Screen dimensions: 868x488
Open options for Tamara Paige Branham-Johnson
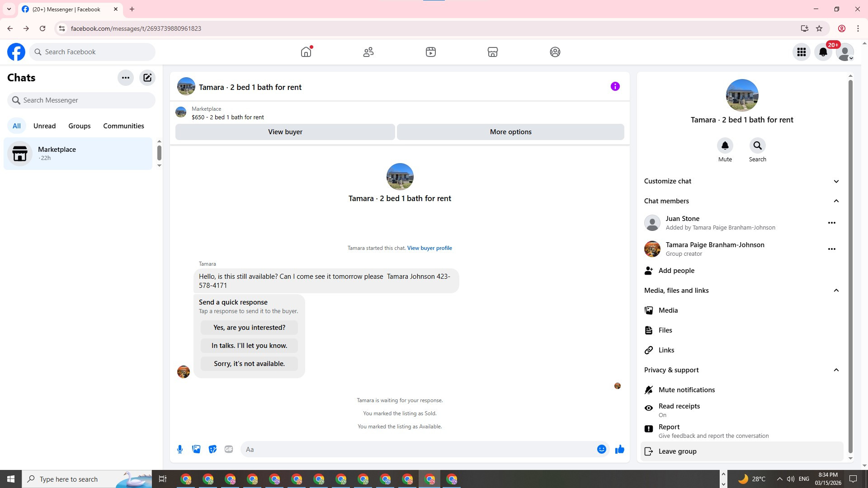832,249
